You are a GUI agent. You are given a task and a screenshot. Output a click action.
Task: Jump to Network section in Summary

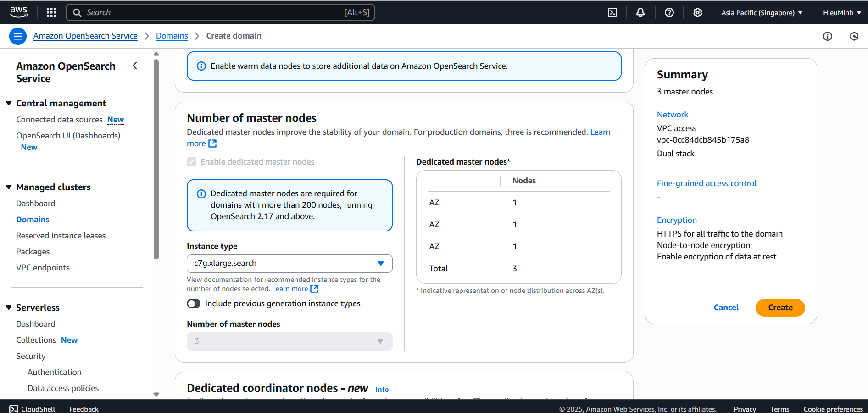pyautogui.click(x=673, y=115)
